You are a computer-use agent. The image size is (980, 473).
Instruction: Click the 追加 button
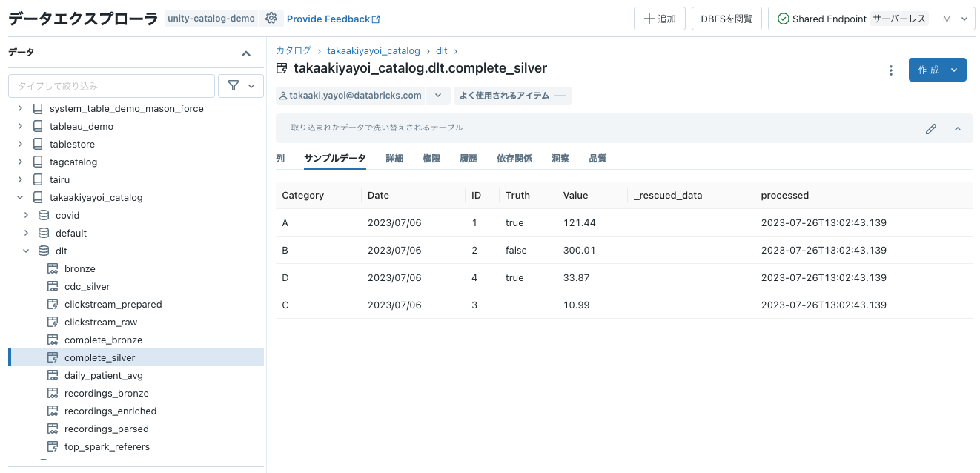pos(659,18)
